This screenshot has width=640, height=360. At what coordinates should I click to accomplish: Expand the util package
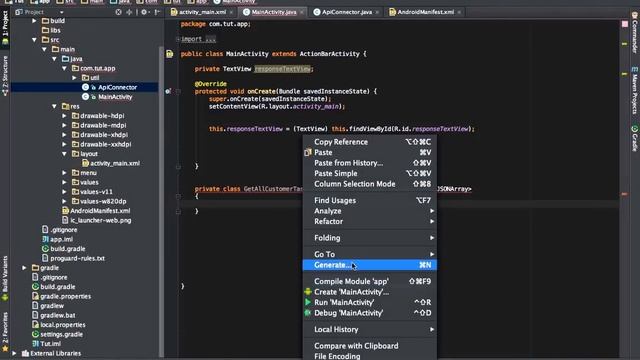(74, 78)
